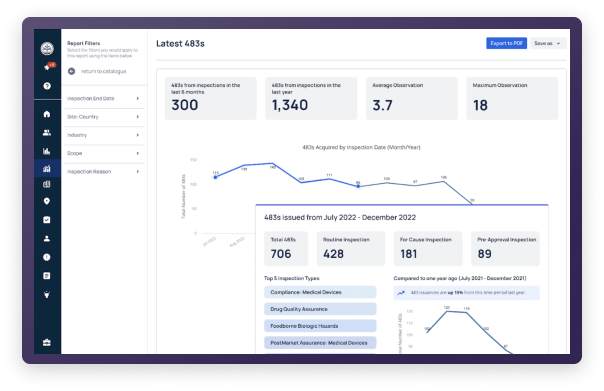Expand the Inspection End Date filter

[x=103, y=99]
